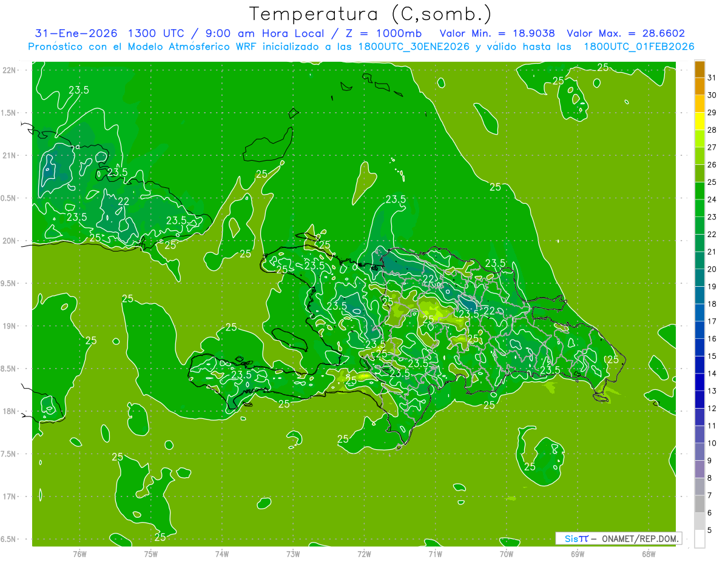This screenshot has width=728, height=562.
Task: Click the white swatch below legend value 5
Action: (x=699, y=539)
